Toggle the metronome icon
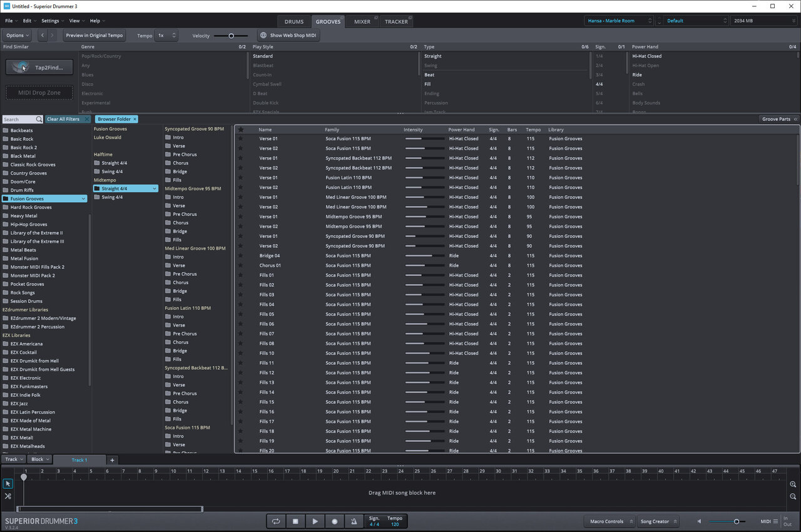 click(354, 521)
